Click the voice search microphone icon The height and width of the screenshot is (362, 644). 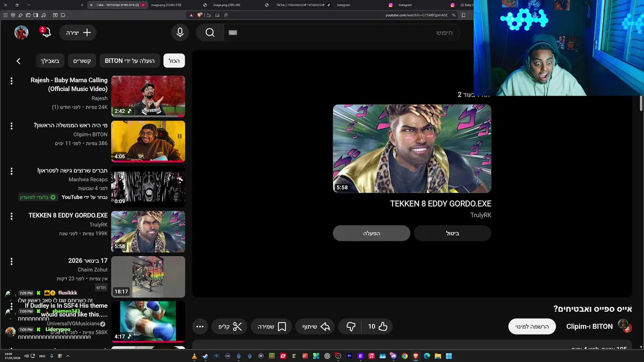pos(180,33)
